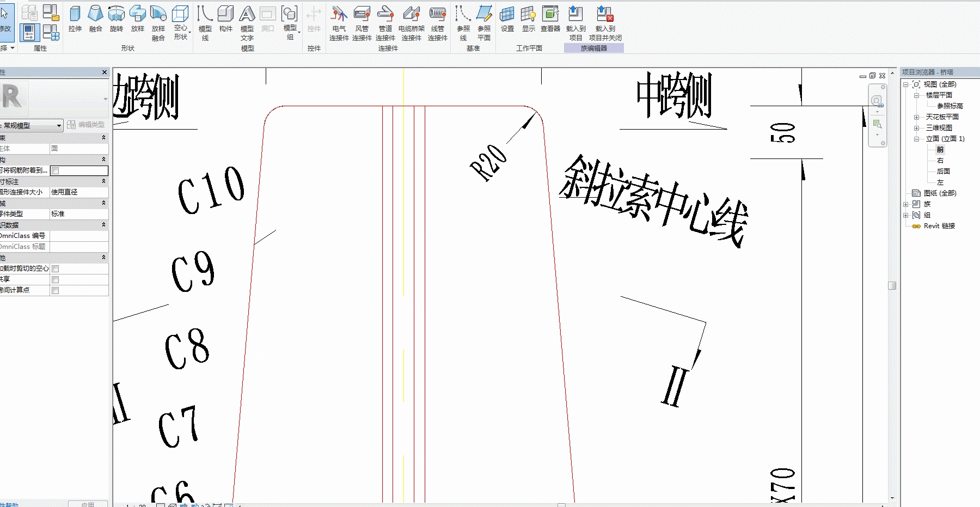
Task: Add a 风管连接件 duct connector
Action: pos(362,23)
